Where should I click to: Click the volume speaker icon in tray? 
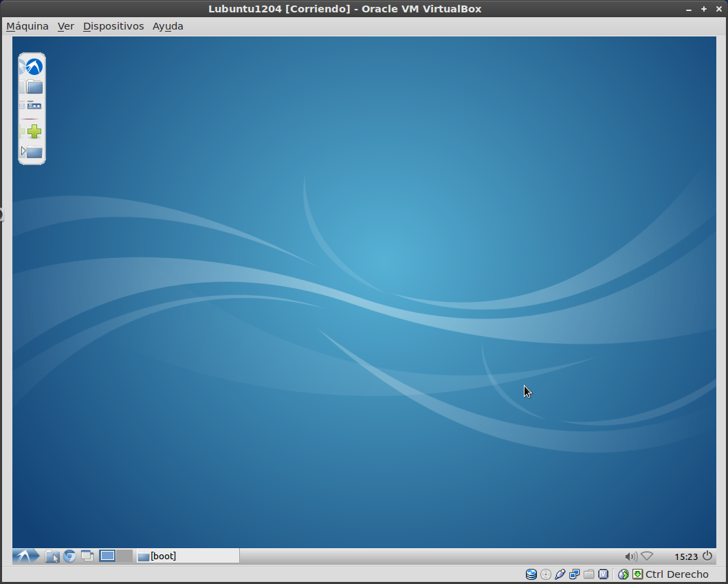click(x=630, y=556)
